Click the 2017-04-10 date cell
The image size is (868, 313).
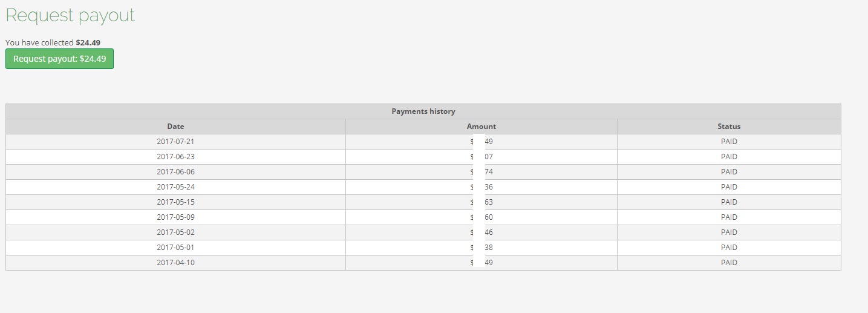click(175, 263)
